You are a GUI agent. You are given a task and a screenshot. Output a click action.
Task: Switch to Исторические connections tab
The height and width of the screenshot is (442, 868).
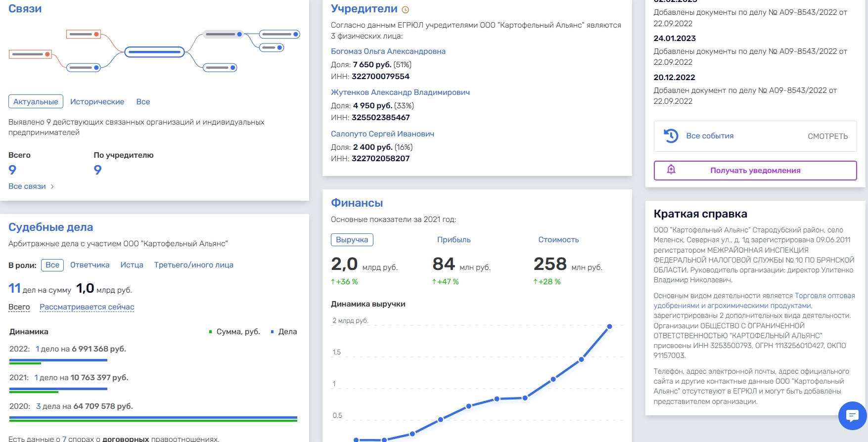[x=97, y=101]
